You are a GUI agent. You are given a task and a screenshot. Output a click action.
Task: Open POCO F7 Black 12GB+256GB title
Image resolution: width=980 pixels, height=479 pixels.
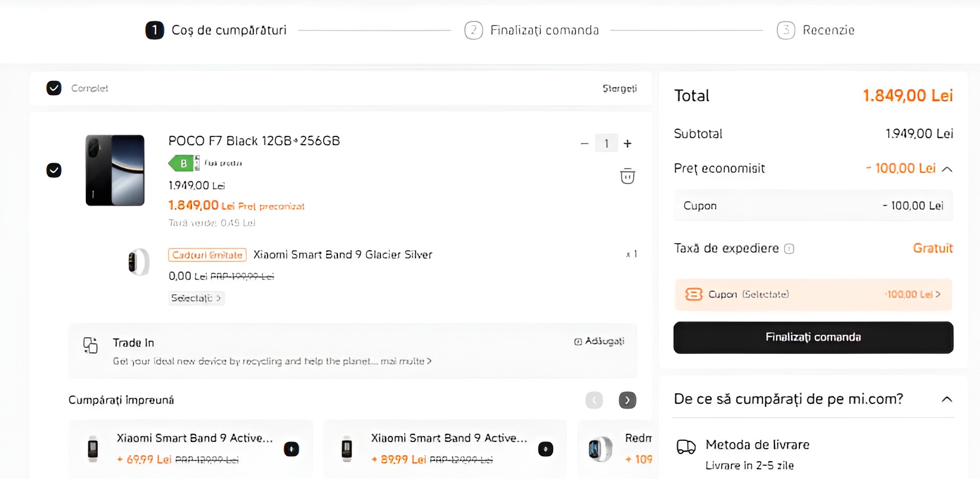[254, 141]
